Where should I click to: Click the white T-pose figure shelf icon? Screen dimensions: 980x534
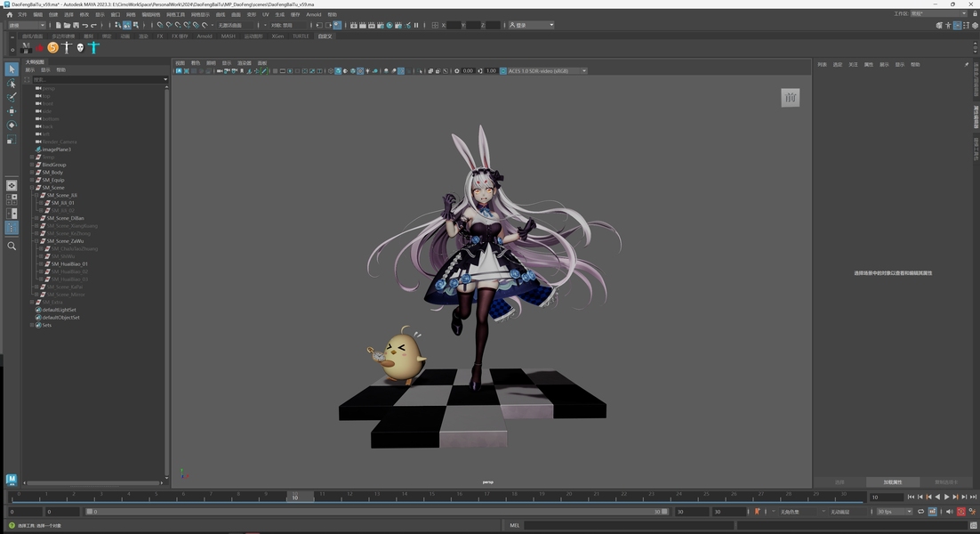67,47
